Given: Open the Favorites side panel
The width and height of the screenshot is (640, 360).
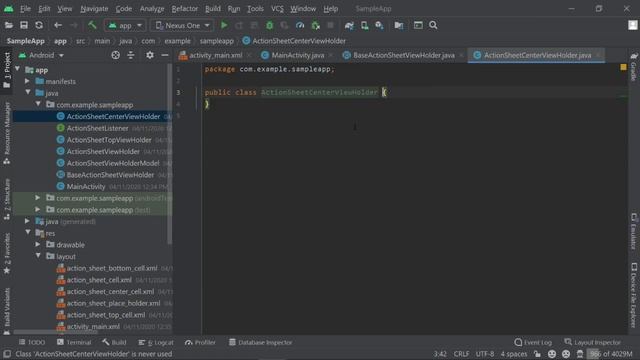Looking at the screenshot, I should (7, 254).
